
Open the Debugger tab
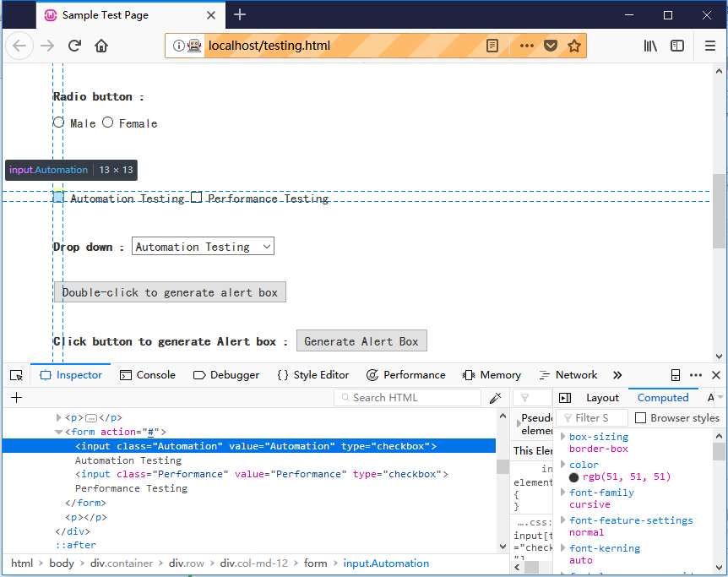coord(226,375)
